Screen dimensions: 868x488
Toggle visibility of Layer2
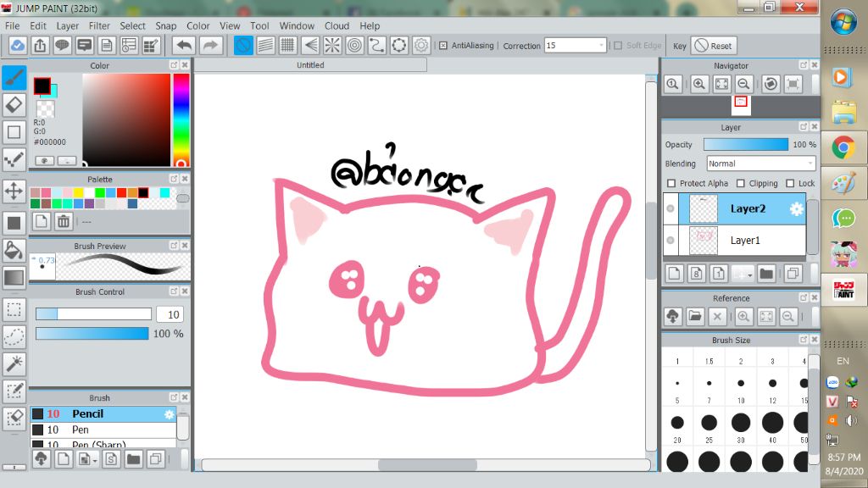(670, 208)
